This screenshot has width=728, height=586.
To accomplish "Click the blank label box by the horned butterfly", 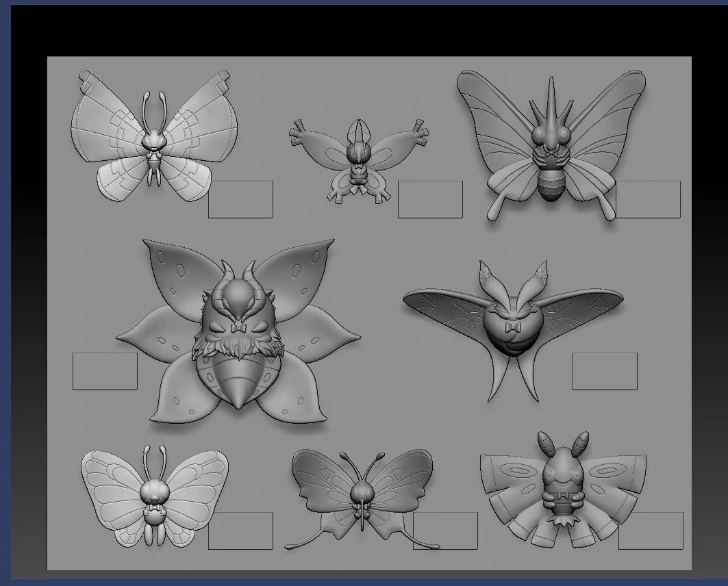I will coord(648,199).
